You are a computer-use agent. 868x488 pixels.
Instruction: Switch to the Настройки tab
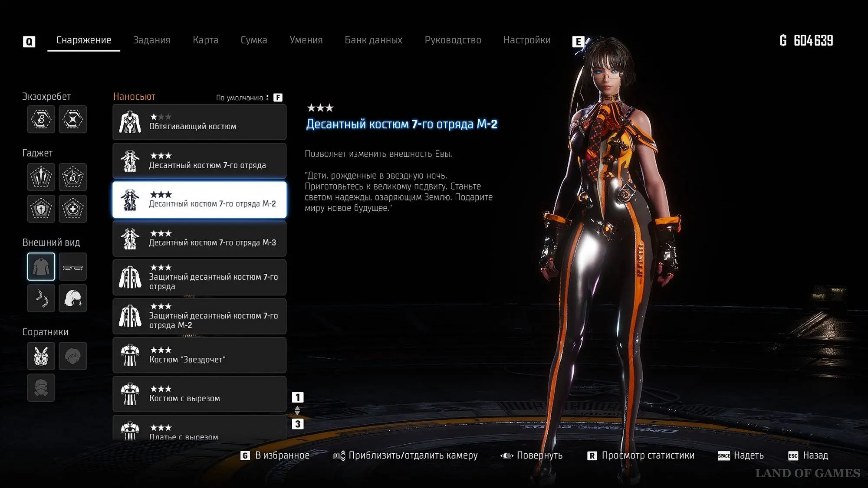pos(526,40)
